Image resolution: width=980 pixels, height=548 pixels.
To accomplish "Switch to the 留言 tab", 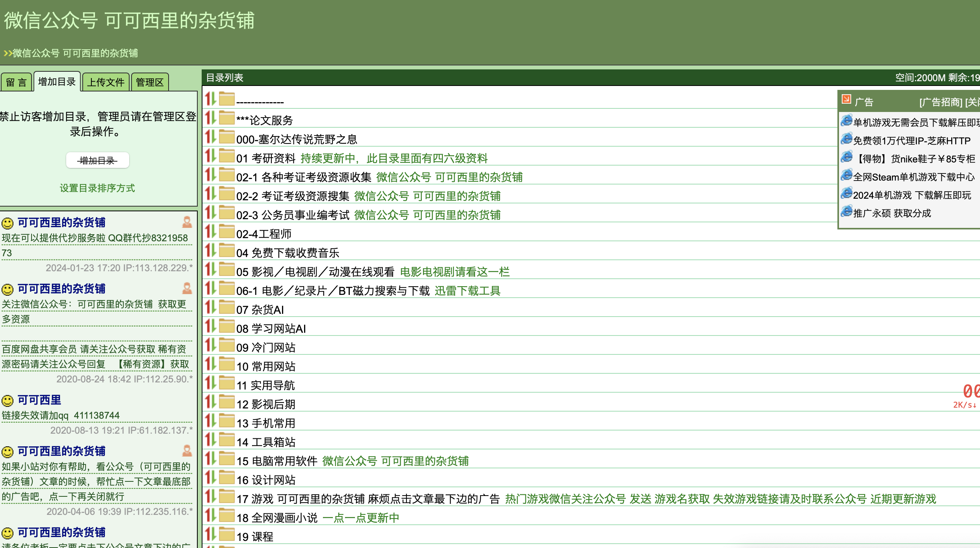I will click(16, 82).
